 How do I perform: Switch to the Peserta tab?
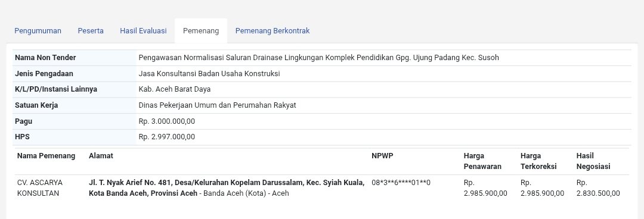[91, 31]
